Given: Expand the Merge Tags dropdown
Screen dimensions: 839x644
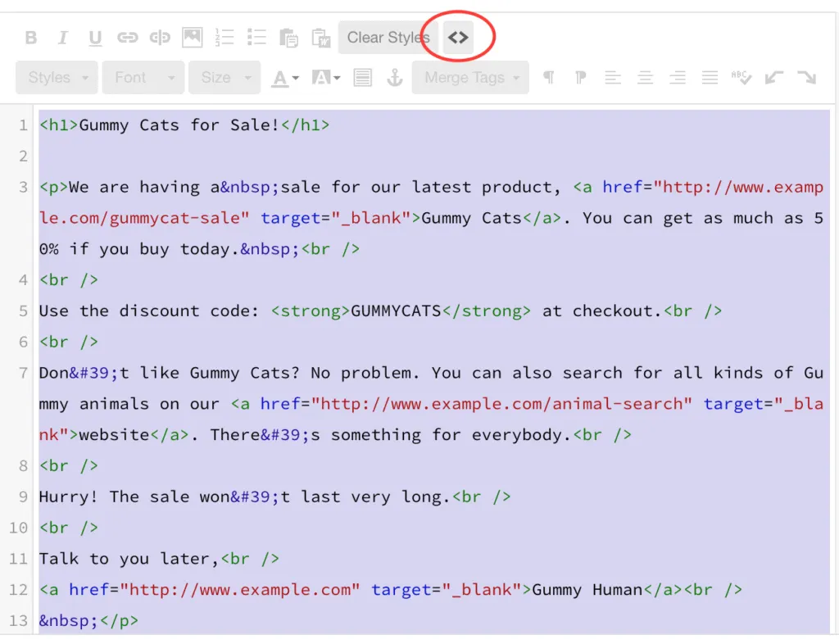Looking at the screenshot, I should 470,77.
